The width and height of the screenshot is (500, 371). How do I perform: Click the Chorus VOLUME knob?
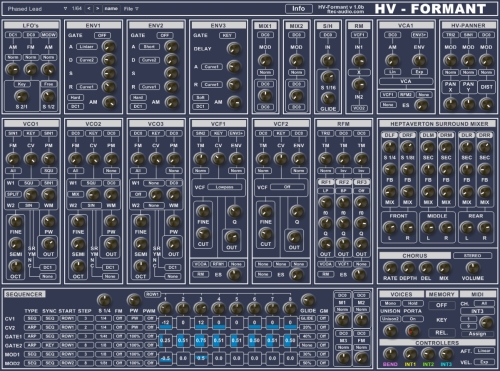point(472,268)
